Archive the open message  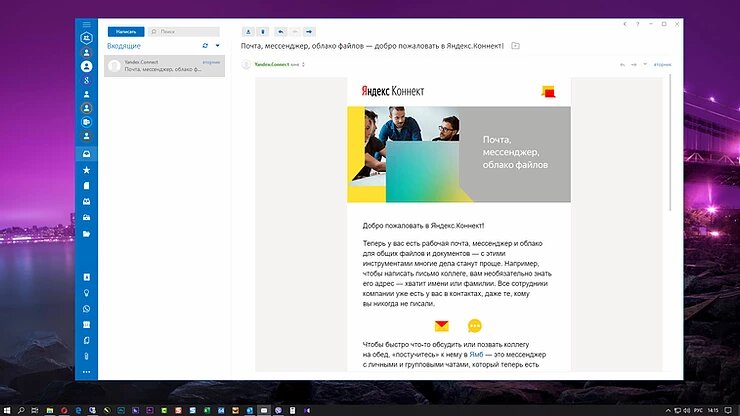point(248,32)
